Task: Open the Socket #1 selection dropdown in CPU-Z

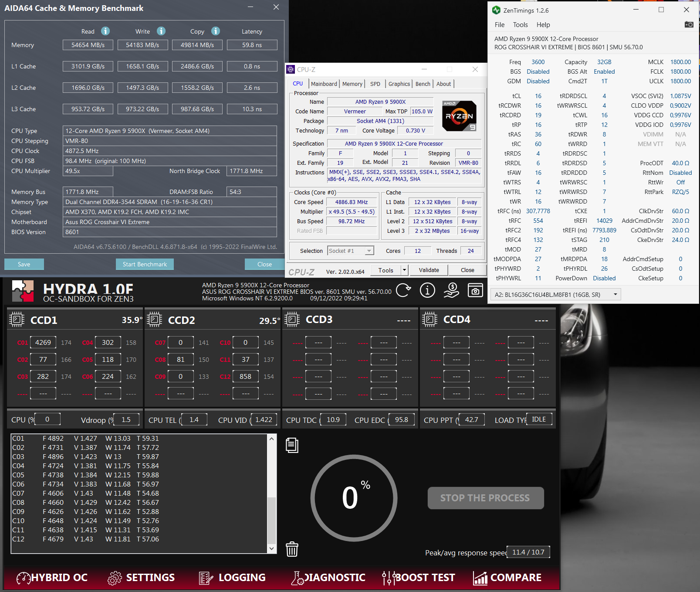Action: point(351,251)
